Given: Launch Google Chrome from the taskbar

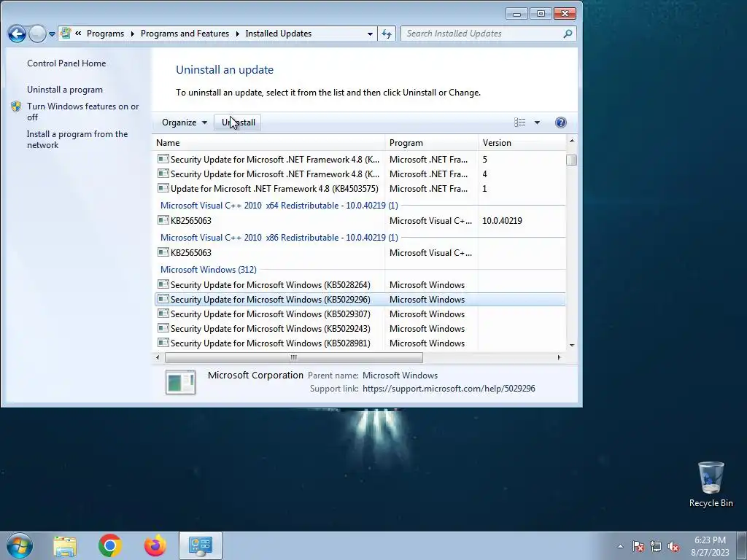Looking at the screenshot, I should [110, 545].
